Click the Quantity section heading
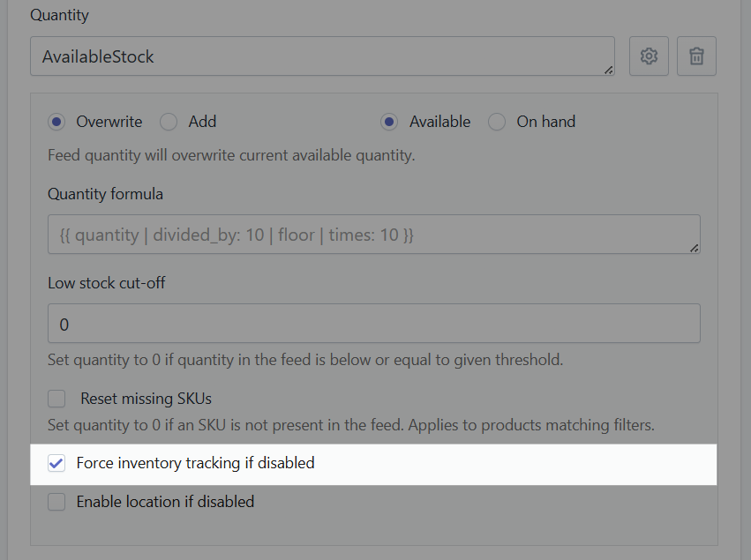The image size is (751, 560). click(59, 15)
